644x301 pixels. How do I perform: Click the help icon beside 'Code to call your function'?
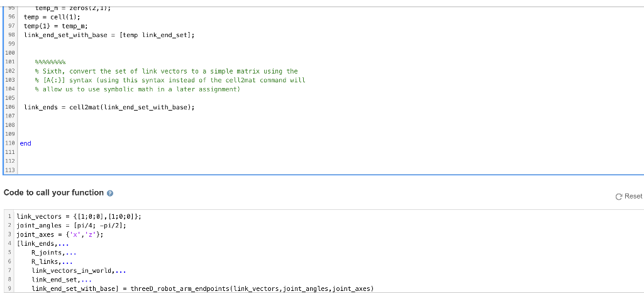click(109, 194)
